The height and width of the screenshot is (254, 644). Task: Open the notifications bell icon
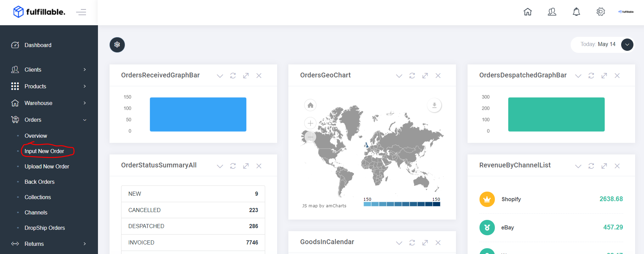(x=576, y=12)
